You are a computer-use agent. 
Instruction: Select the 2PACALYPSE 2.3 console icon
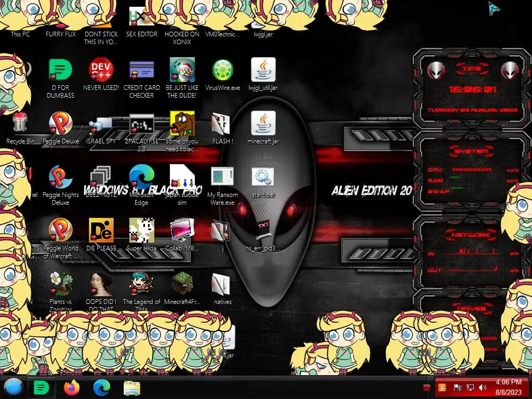141,124
